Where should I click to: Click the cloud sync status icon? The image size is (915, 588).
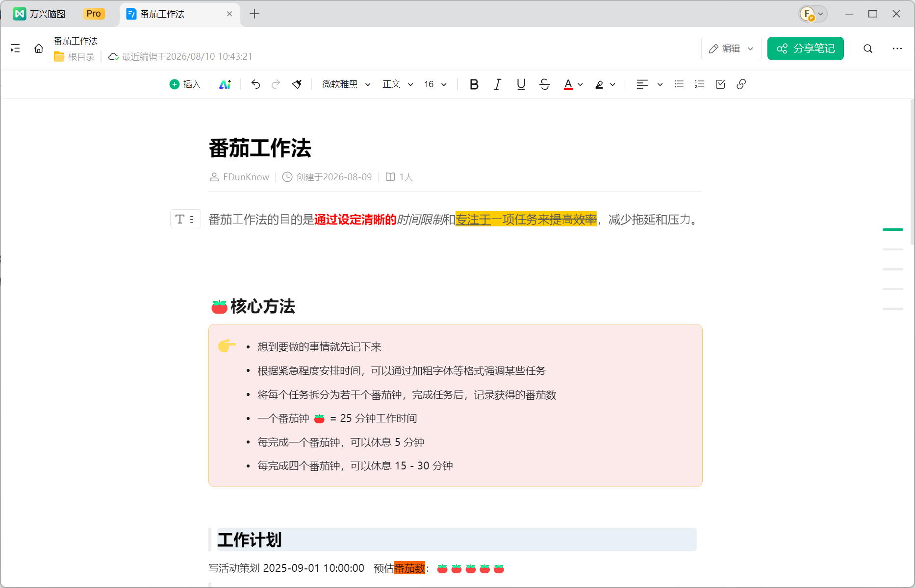[113, 57]
